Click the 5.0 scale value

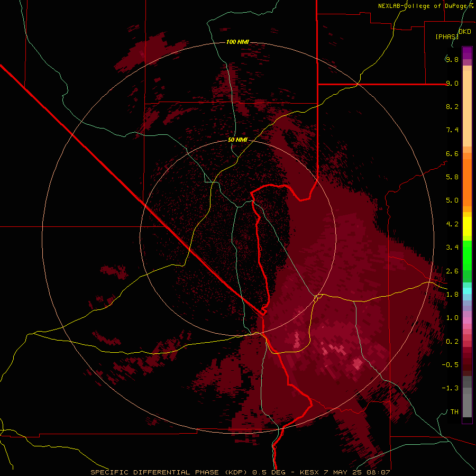[x=452, y=200]
